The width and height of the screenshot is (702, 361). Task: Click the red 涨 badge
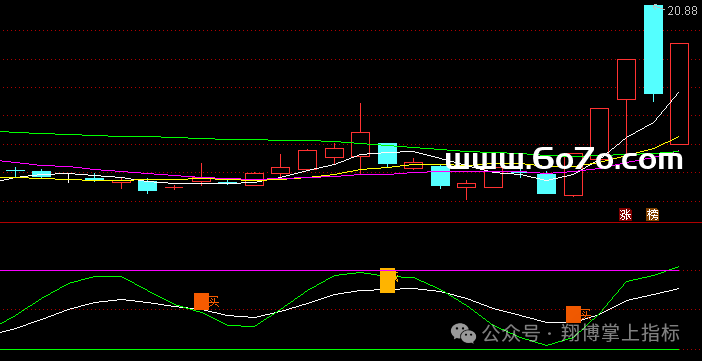point(625,215)
